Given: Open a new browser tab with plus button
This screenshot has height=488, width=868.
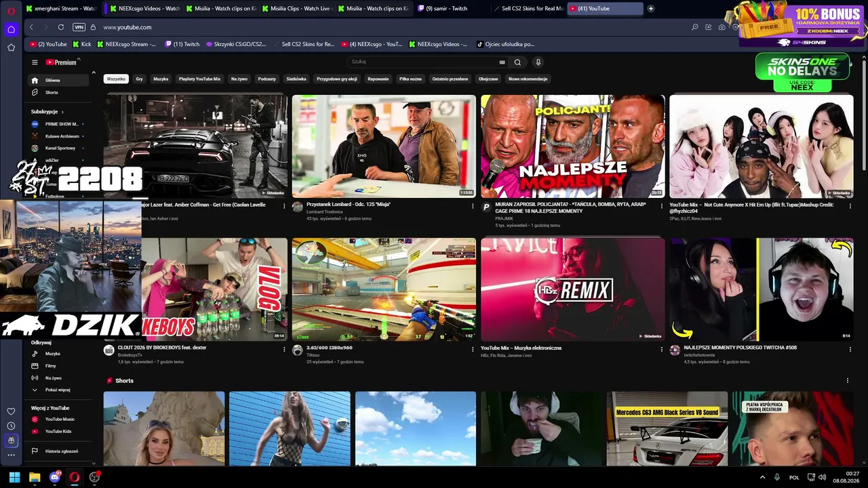Looking at the screenshot, I should point(651,9).
